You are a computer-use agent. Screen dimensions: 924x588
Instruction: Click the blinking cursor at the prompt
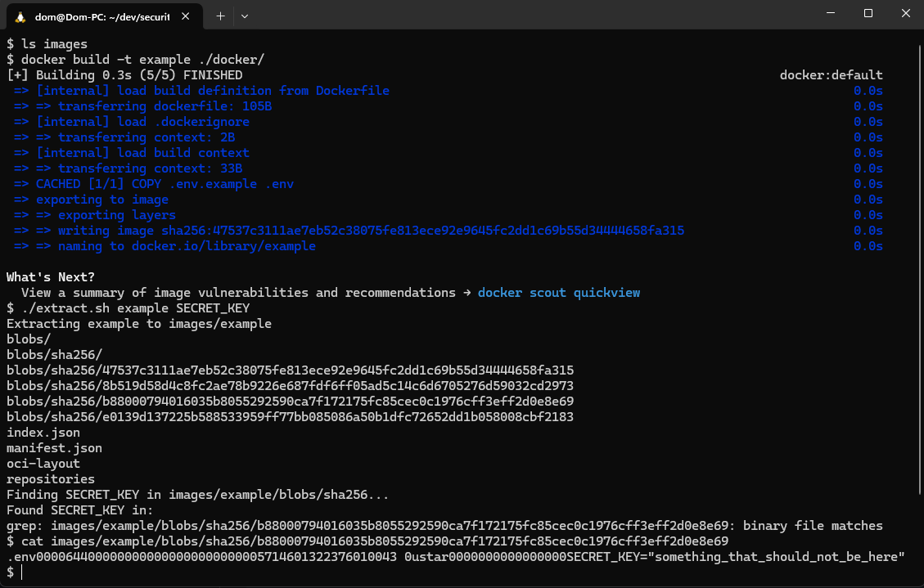[22, 572]
